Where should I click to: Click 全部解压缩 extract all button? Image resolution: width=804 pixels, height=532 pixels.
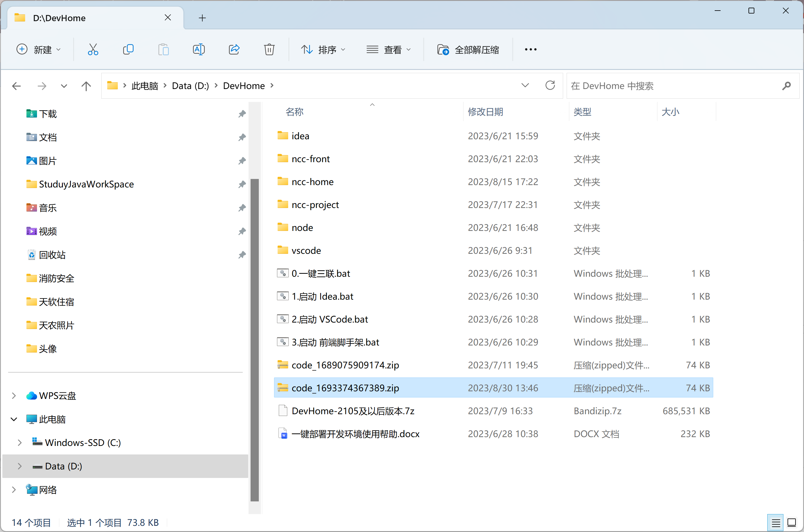pyautogui.click(x=468, y=50)
